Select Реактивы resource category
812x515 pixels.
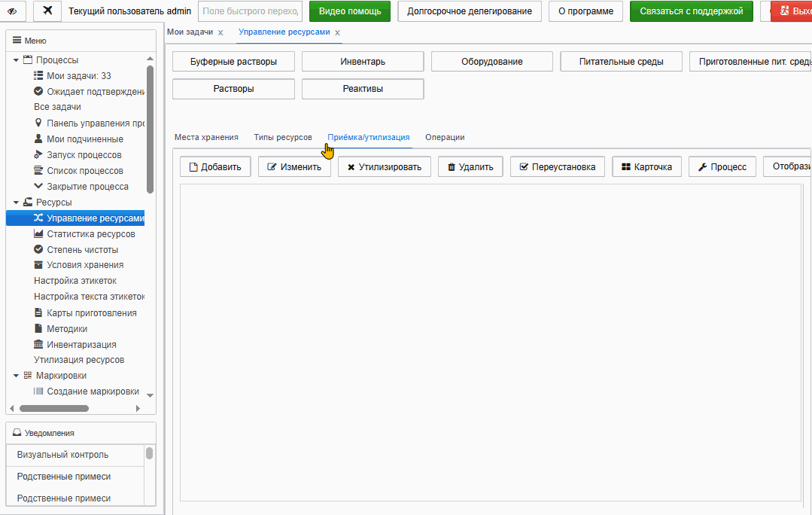click(x=363, y=89)
